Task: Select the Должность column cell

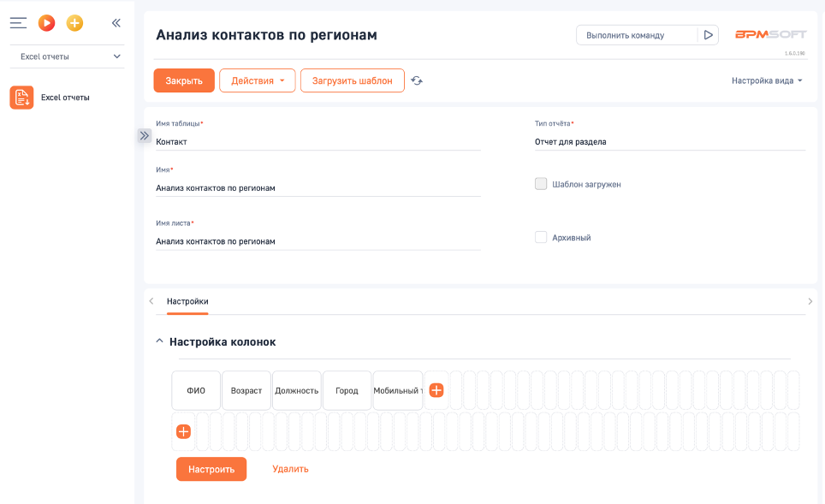Action: tap(297, 390)
